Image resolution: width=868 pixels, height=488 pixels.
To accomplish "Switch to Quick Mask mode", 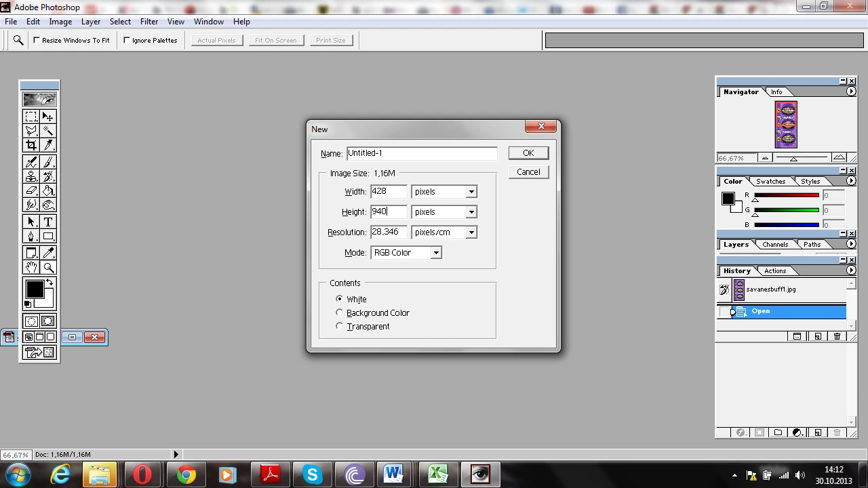I will click(47, 321).
